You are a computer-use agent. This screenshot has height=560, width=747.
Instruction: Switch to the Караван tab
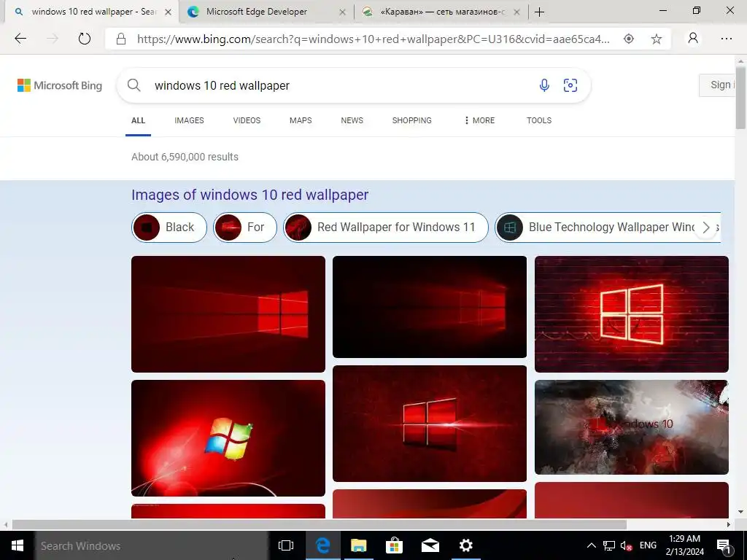[x=443, y=12]
